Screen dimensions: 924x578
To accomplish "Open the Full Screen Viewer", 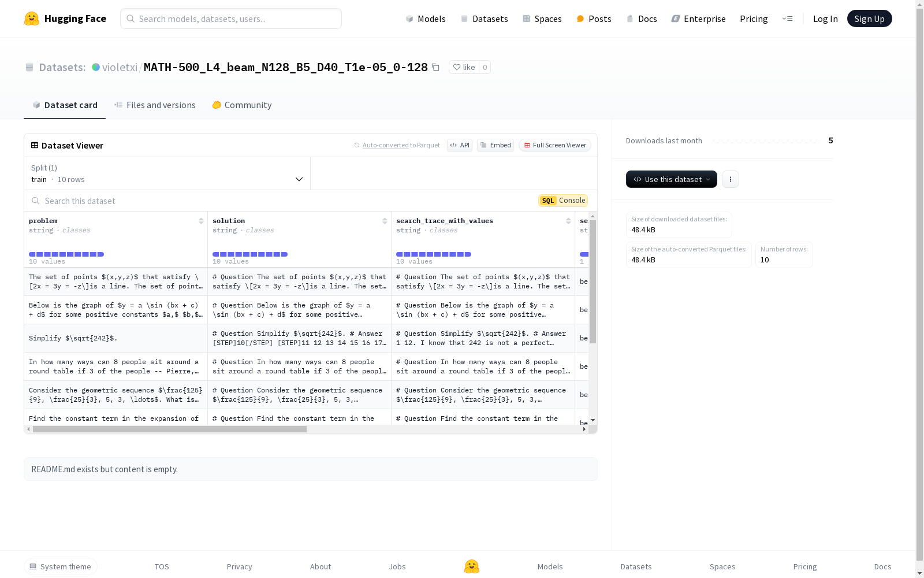I will click(x=555, y=145).
